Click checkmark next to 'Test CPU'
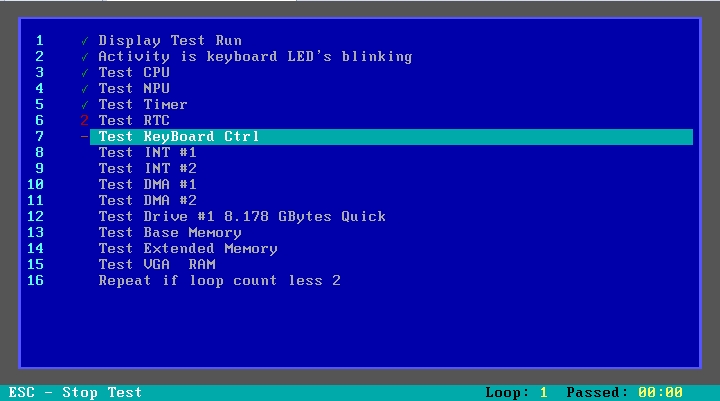This screenshot has width=720, height=401. coord(84,73)
